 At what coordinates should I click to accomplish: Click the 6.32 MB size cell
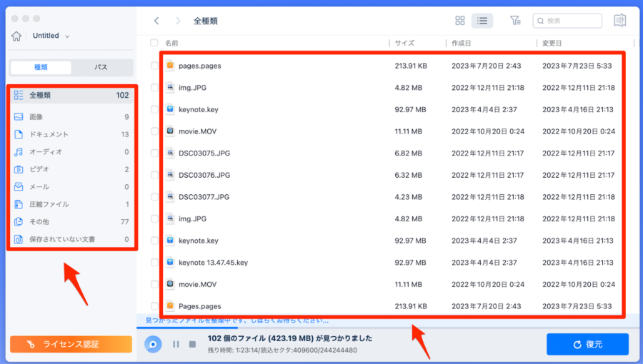pyautogui.click(x=409, y=175)
